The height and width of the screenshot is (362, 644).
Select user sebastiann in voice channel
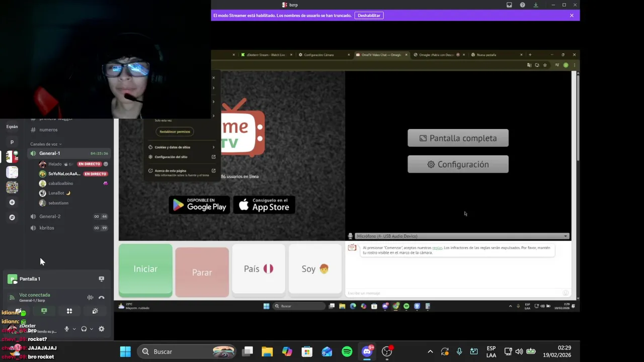click(x=74, y=203)
